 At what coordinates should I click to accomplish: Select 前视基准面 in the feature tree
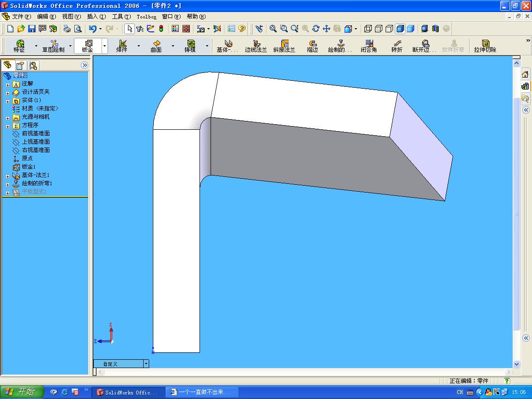pyautogui.click(x=36, y=133)
